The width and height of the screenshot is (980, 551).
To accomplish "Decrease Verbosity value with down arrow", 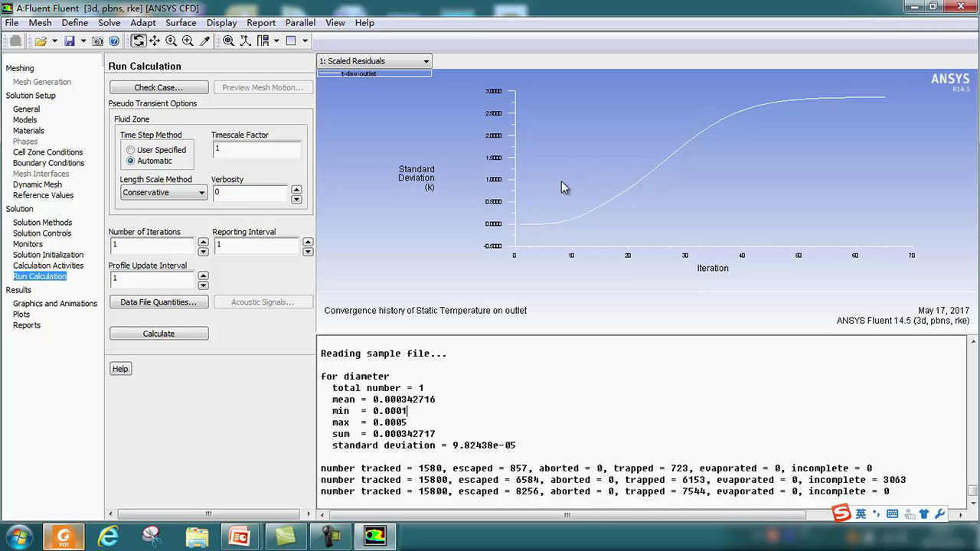I will point(296,199).
